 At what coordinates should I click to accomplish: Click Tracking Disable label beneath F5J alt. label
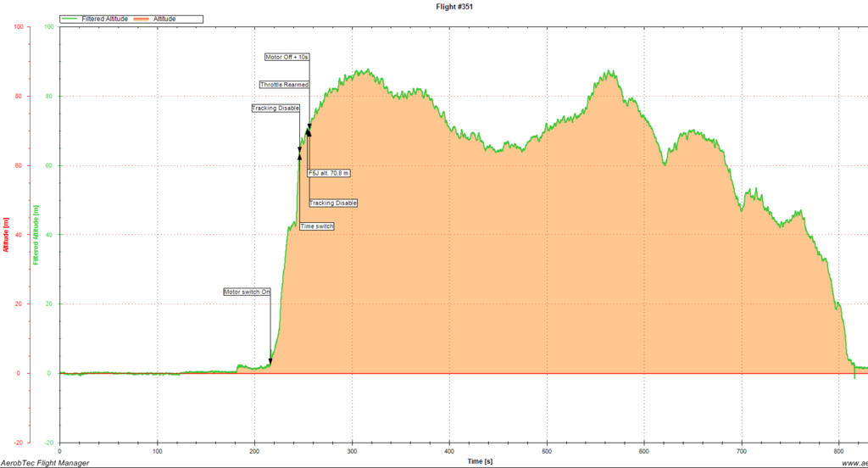pos(333,203)
